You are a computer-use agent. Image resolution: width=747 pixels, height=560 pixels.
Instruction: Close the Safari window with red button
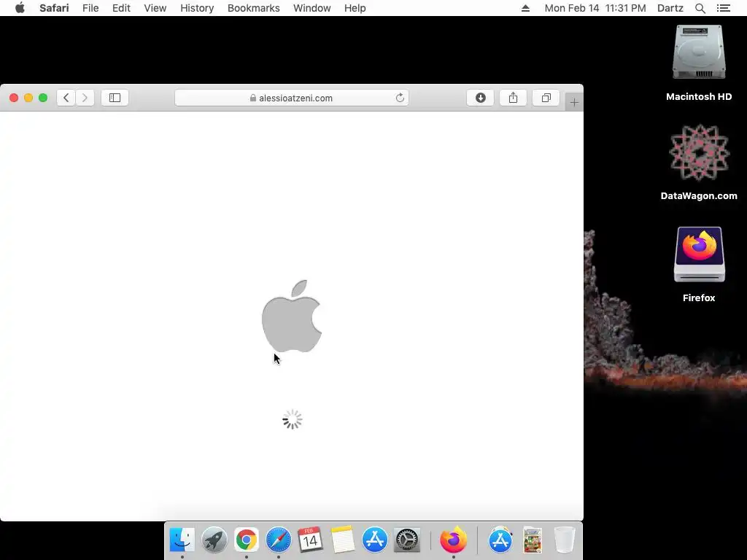[14, 98]
